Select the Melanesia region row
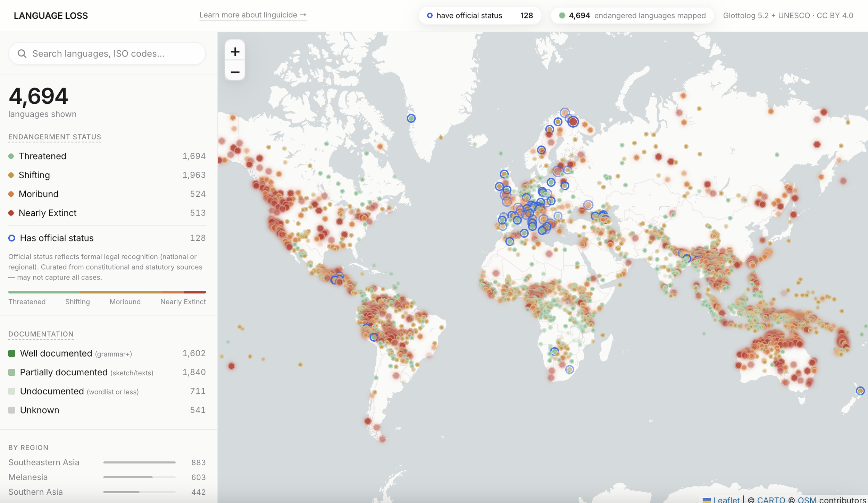Screen dimensions: 868x503 [x=28, y=477]
